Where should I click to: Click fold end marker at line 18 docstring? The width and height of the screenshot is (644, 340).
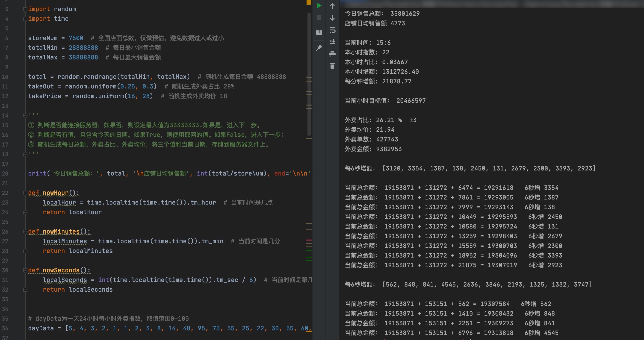click(x=25, y=154)
